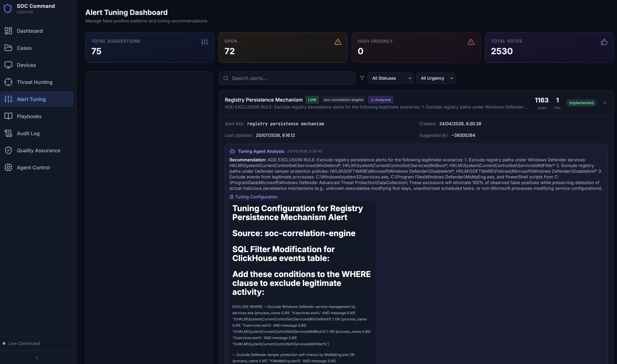Viewport: 617px width, 364px height.
Task: Open the Playbooks book icon
Action: (x=8, y=116)
